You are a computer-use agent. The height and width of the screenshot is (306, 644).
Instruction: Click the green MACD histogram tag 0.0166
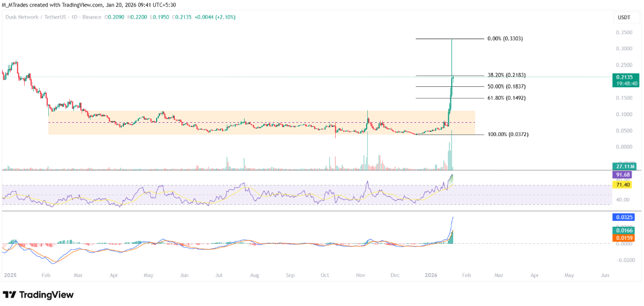[623, 230]
